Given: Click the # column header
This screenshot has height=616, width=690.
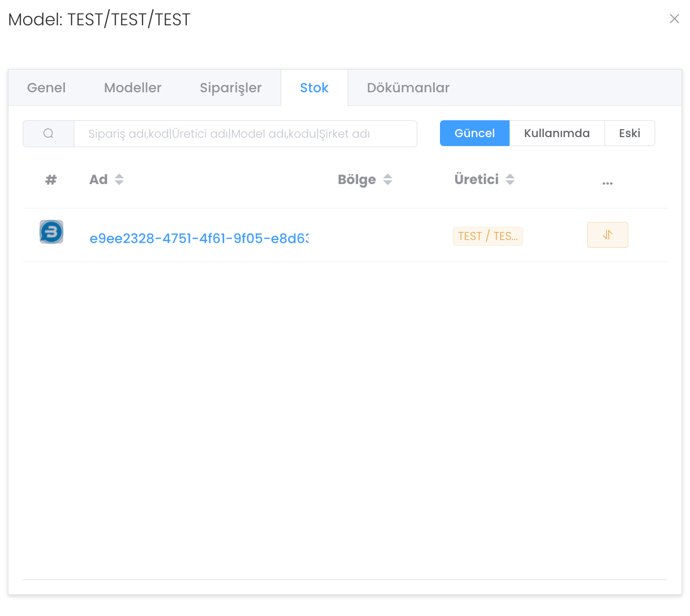Looking at the screenshot, I should click(x=51, y=180).
